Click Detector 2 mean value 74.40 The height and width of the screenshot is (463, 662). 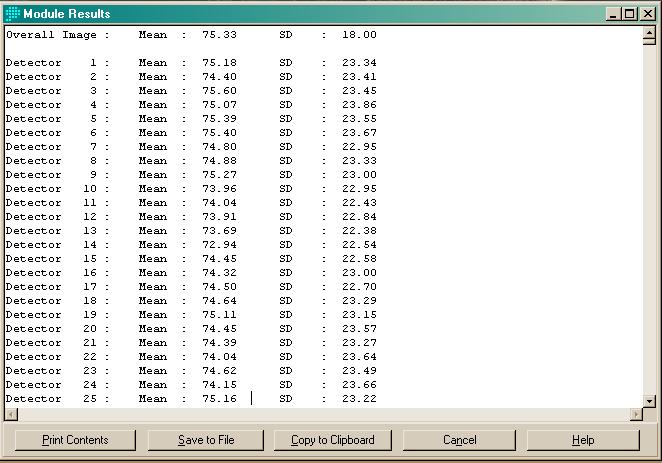(x=219, y=76)
